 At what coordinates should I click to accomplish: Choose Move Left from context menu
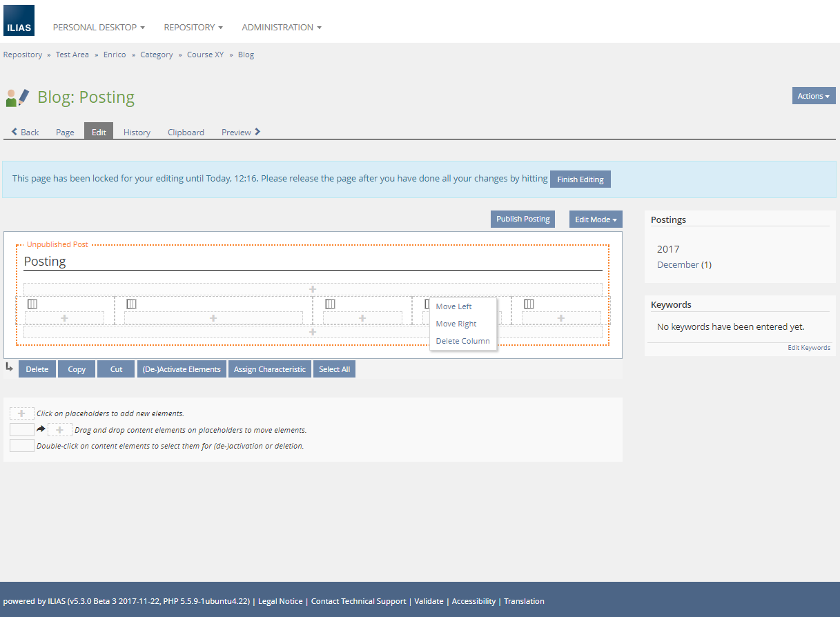pyautogui.click(x=454, y=306)
